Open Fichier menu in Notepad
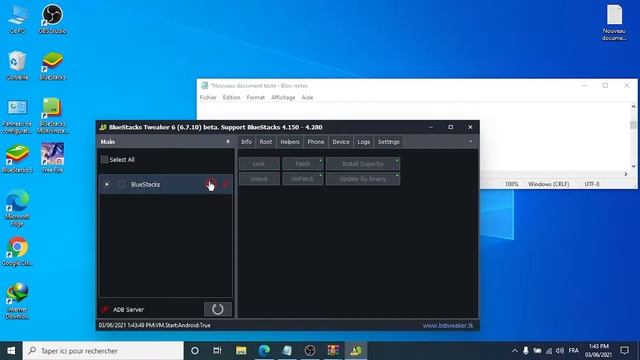 click(208, 98)
